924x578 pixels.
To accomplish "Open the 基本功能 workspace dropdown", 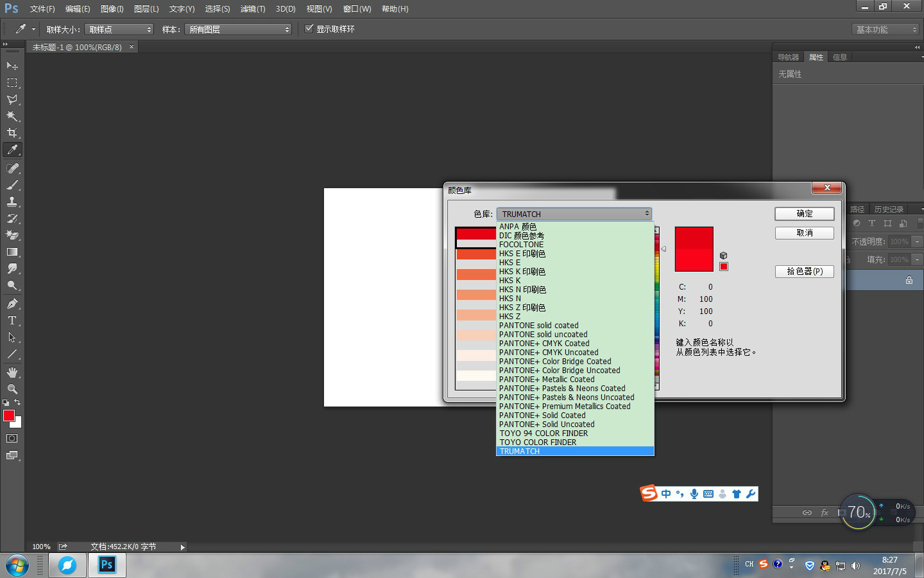I will click(x=886, y=30).
